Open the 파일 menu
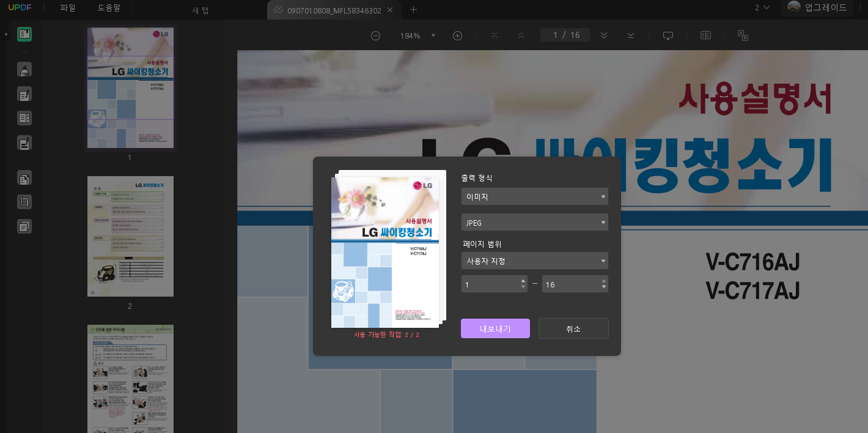 [68, 8]
